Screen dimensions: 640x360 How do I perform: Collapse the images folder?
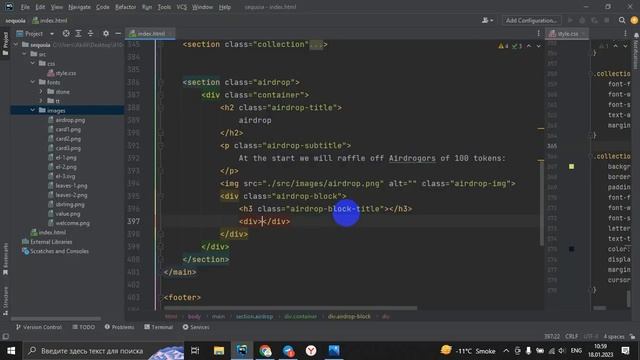coord(33,110)
